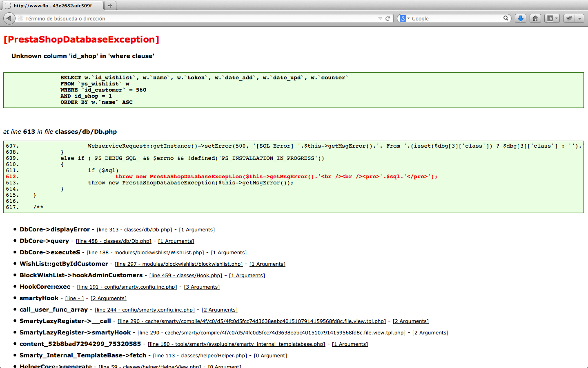Show arguments for the smartyHook row
The image size is (588, 368).
[x=109, y=298]
